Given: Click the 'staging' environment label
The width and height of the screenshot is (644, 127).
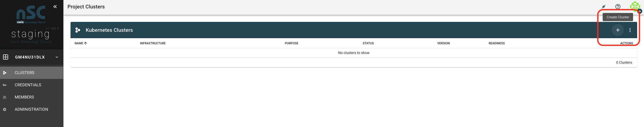Looking at the screenshot, I should (30, 34).
